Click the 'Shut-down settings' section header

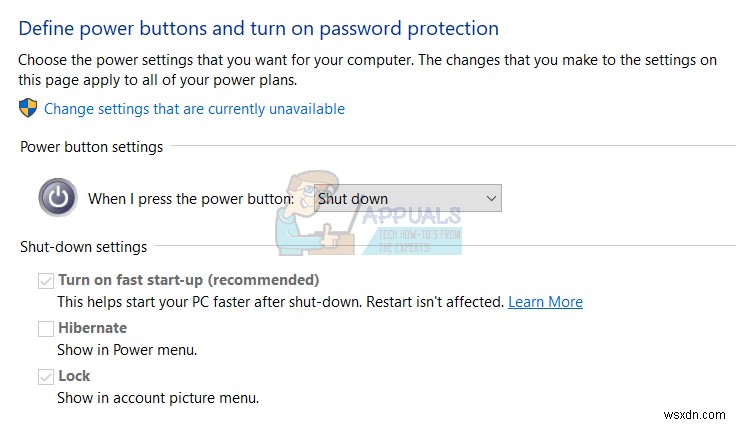83,246
